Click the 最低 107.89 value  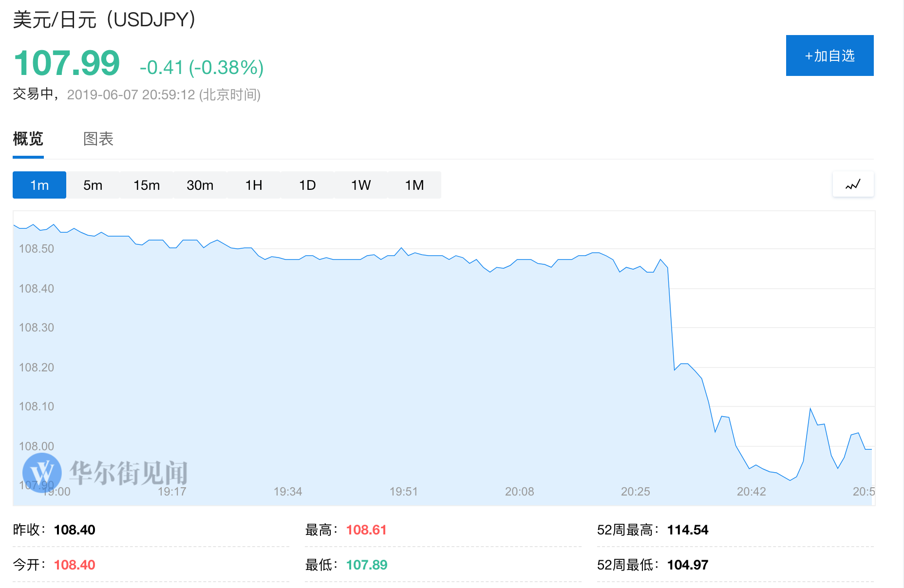[366, 565]
